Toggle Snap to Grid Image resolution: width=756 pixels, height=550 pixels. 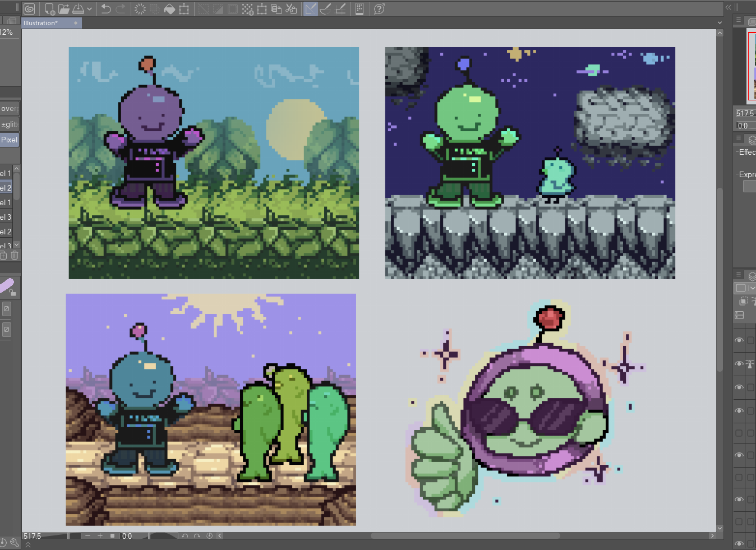[340, 9]
